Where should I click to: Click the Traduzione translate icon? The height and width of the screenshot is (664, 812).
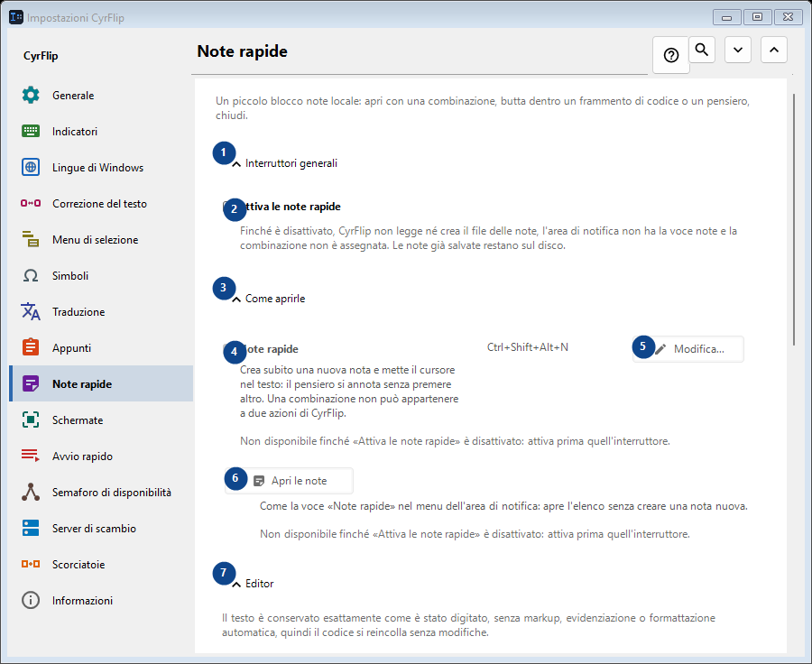click(x=31, y=312)
